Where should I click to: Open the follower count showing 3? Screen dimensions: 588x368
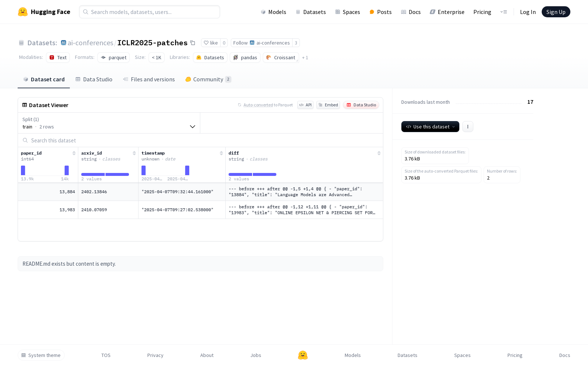click(x=296, y=43)
